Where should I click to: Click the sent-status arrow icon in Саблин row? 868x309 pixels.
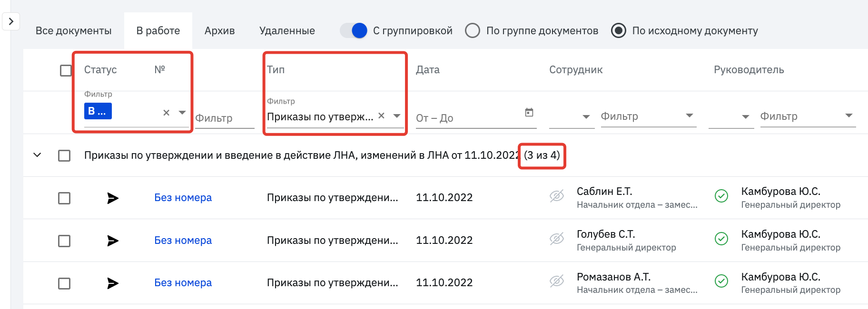(x=113, y=198)
